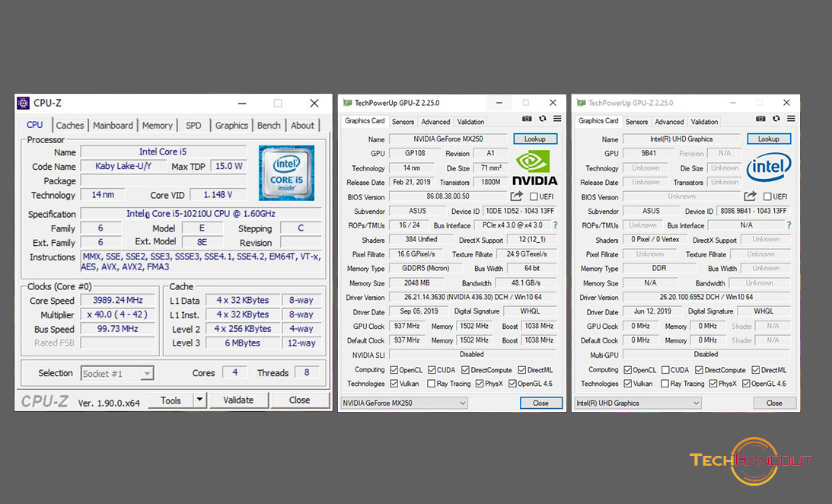Toggle DirectML checkbox in Intel UHD window
The image size is (832, 504).
tap(756, 370)
